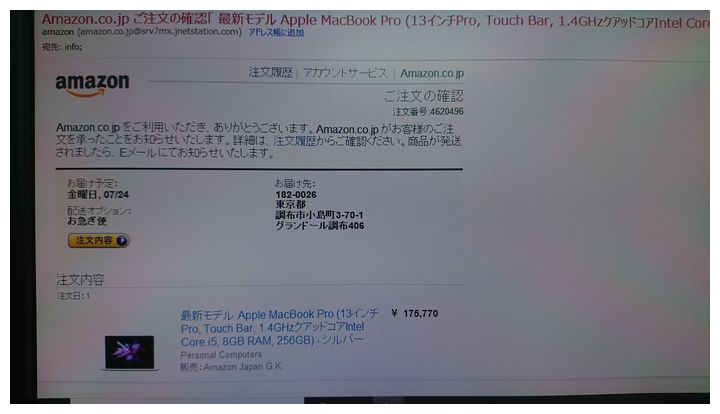
Task: Click the arrow icon on 注文内容 button
Action: (x=122, y=241)
